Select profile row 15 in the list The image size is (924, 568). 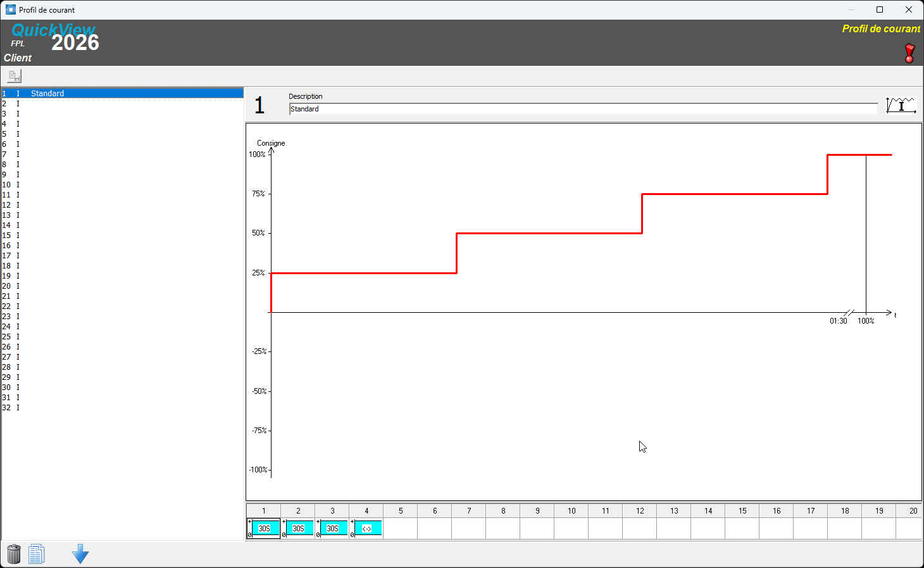click(122, 235)
